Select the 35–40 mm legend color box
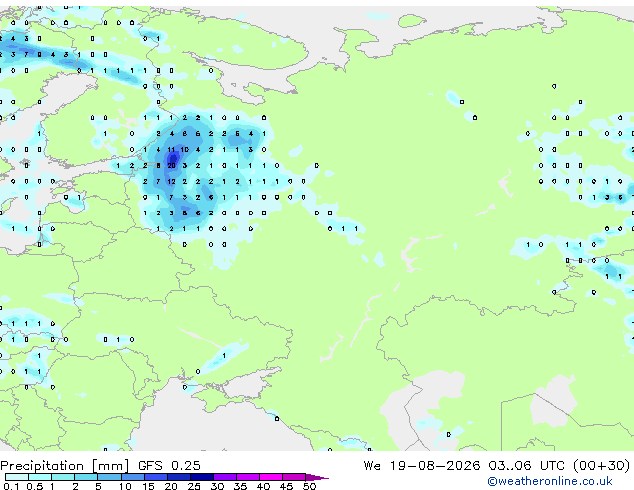This screenshot has height=490, width=634. [x=247, y=477]
